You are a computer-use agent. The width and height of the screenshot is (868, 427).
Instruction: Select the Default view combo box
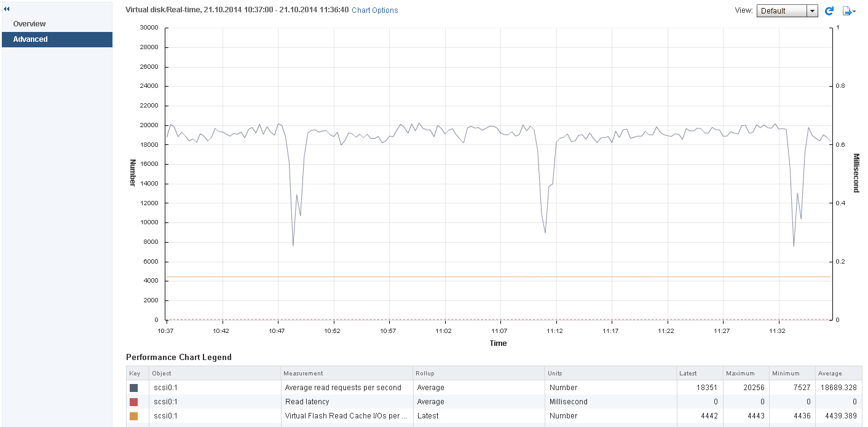(x=787, y=11)
